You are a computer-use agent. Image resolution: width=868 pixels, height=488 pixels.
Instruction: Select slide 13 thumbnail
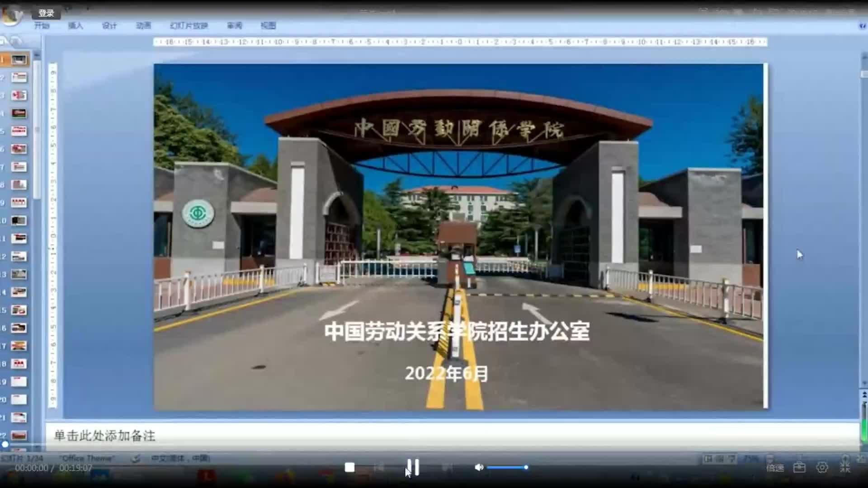tap(19, 274)
